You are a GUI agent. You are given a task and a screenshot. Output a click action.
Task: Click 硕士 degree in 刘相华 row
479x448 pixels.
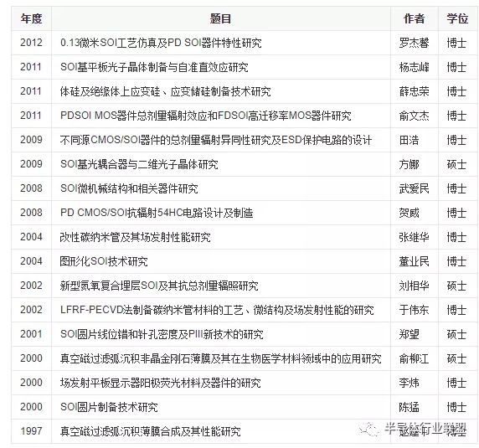(456, 286)
